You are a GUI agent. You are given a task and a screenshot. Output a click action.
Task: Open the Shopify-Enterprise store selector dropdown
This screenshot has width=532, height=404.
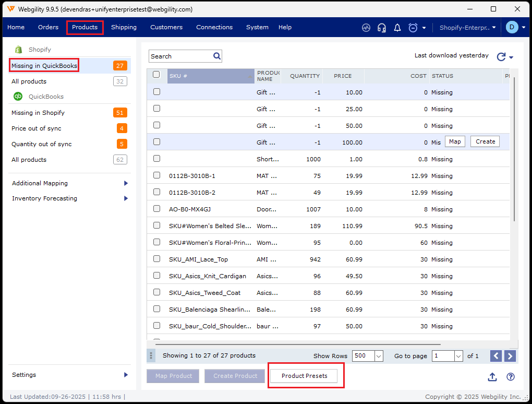click(x=467, y=28)
